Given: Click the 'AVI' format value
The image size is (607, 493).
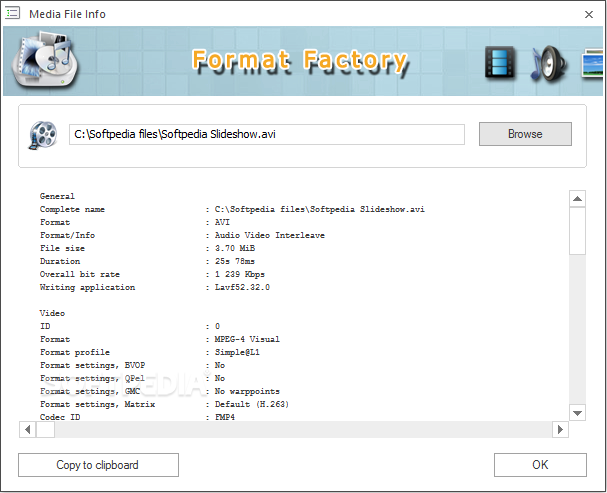Looking at the screenshot, I should tap(223, 222).
